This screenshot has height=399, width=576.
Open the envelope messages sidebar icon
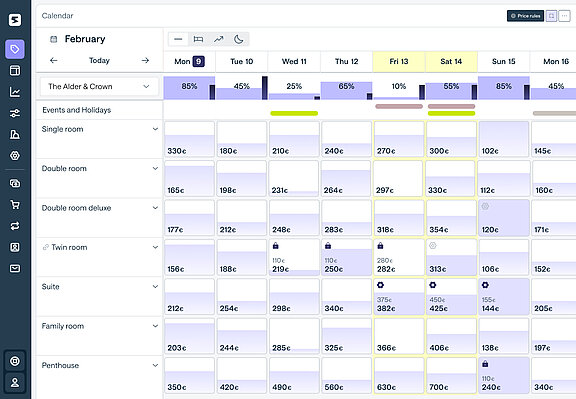[x=15, y=269]
